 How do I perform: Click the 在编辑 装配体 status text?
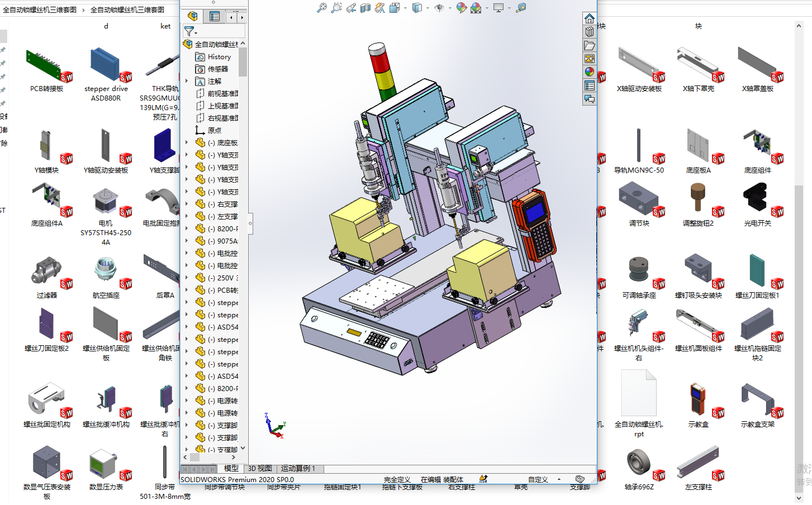pos(442,480)
